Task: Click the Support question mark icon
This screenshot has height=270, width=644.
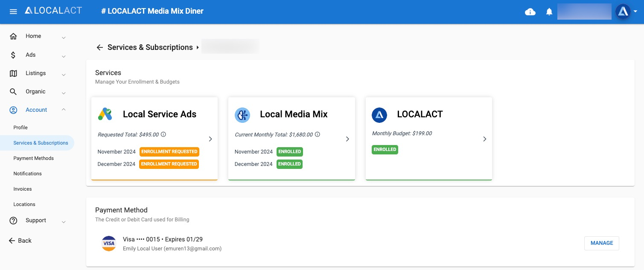Action: (13, 221)
